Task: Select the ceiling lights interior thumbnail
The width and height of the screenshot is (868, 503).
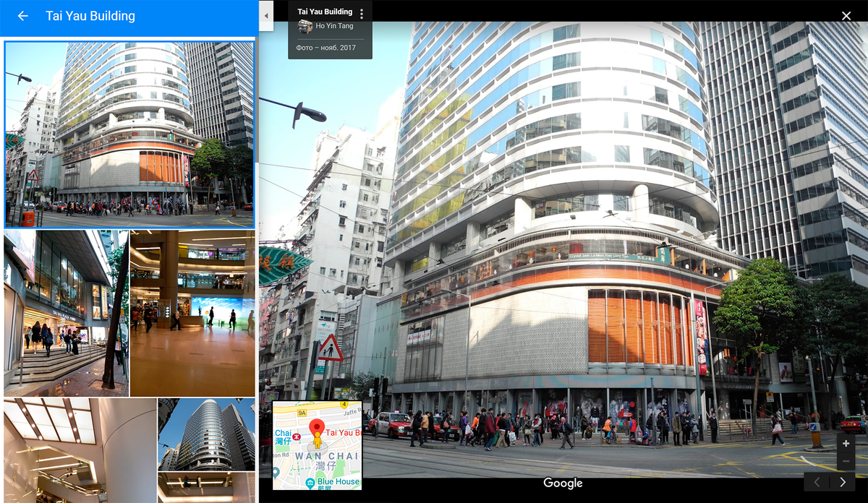Action: tap(80, 450)
